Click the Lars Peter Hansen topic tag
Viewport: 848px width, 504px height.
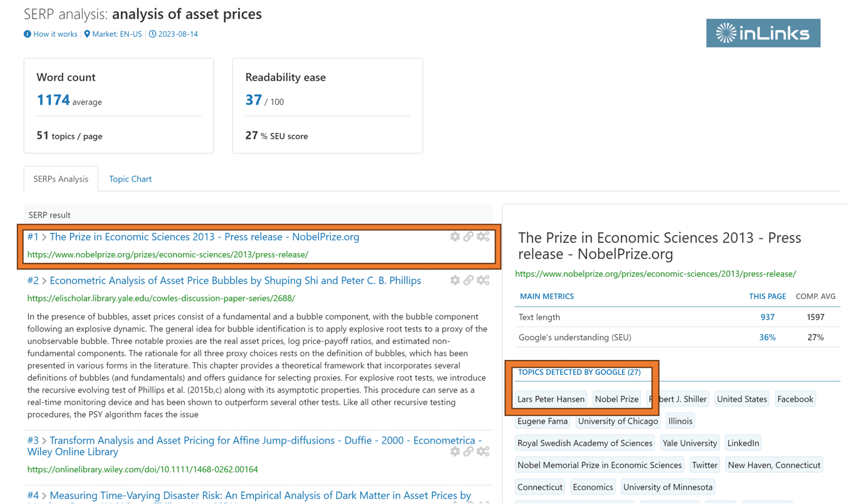coord(551,399)
